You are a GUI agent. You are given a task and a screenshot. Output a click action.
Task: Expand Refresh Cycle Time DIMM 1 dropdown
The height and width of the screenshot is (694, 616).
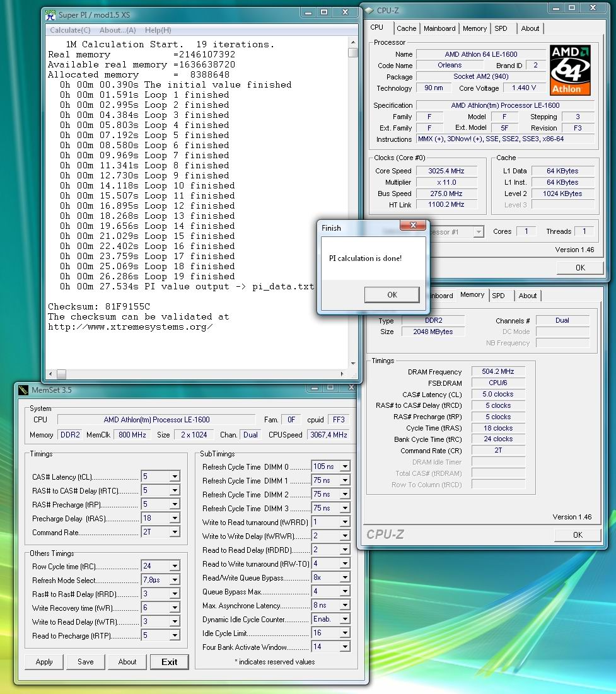tap(345, 480)
